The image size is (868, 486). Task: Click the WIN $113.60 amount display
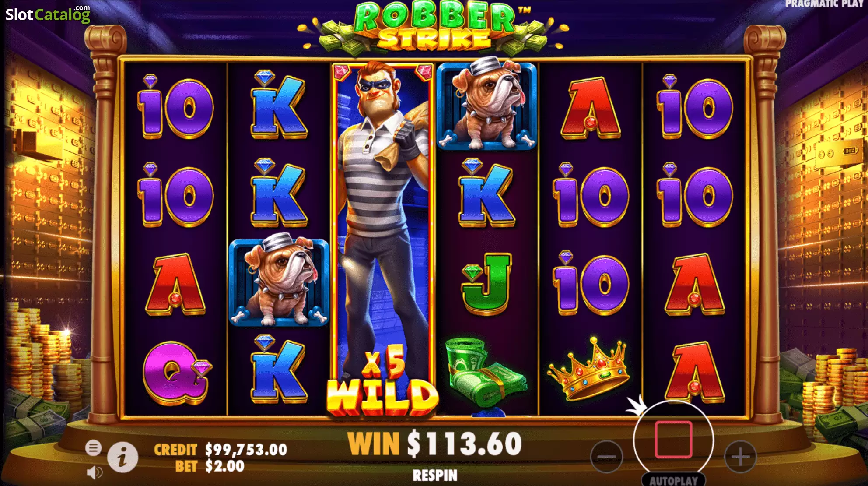tap(435, 444)
